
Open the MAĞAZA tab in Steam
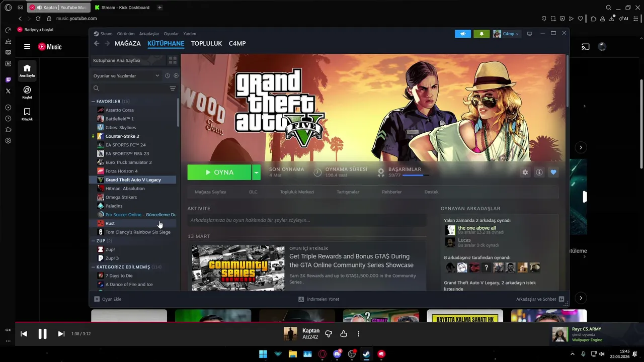tap(128, 44)
